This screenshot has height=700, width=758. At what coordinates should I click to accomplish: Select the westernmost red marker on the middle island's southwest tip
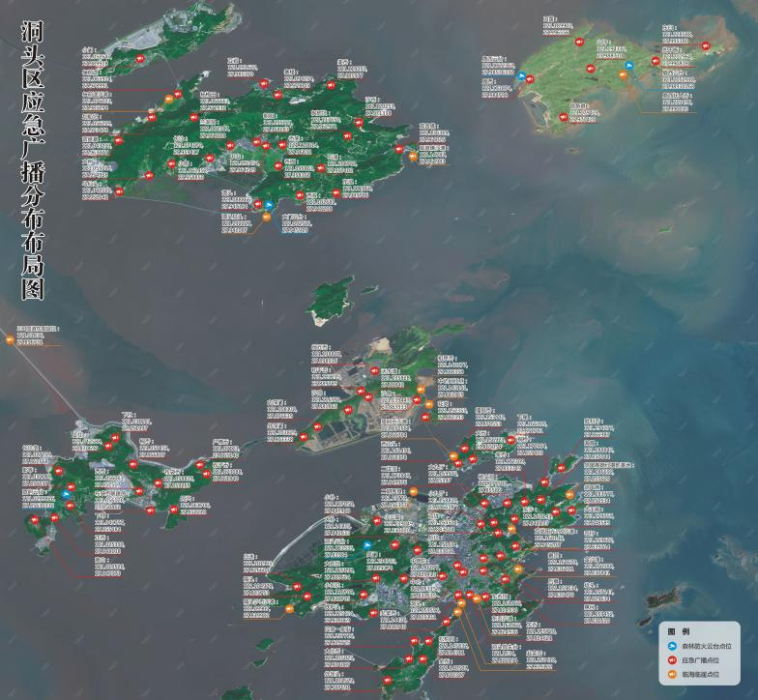click(304, 437)
